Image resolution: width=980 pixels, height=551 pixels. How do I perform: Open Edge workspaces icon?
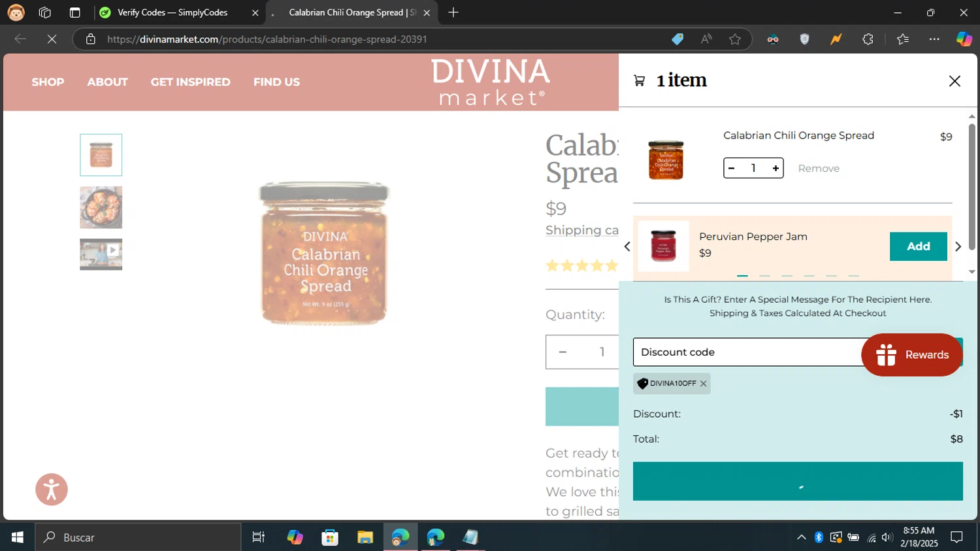click(x=45, y=12)
